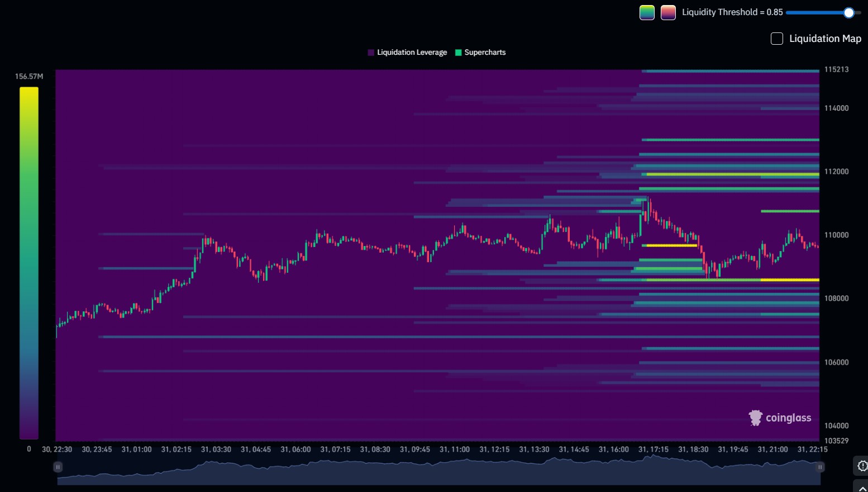Viewport: 868px width, 492px height.
Task: Click the vertical heatmap color scale bar
Action: (x=29, y=263)
